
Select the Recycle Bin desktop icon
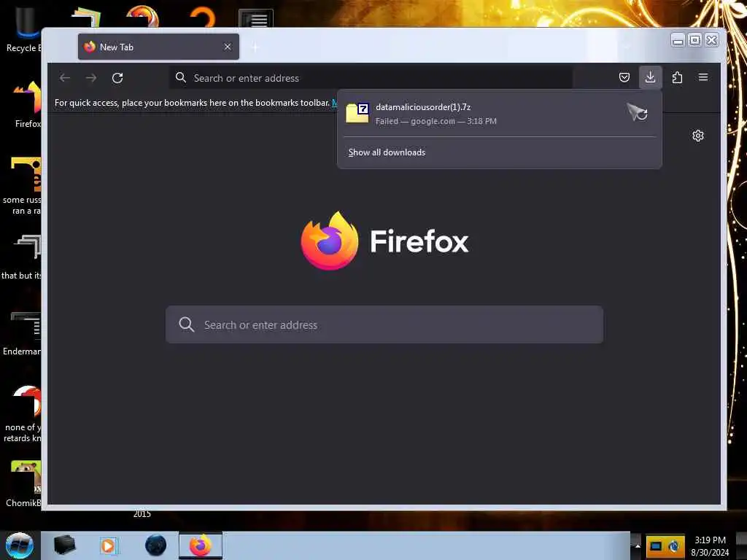[x=23, y=29]
